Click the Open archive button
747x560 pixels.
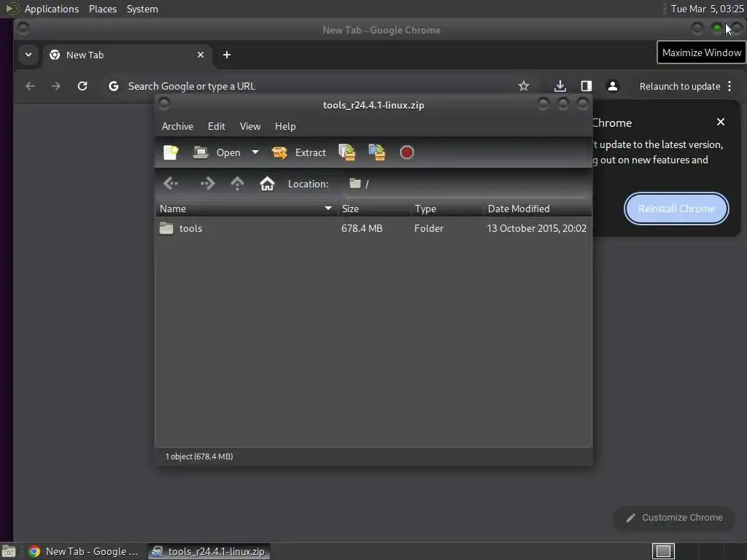tap(217, 152)
